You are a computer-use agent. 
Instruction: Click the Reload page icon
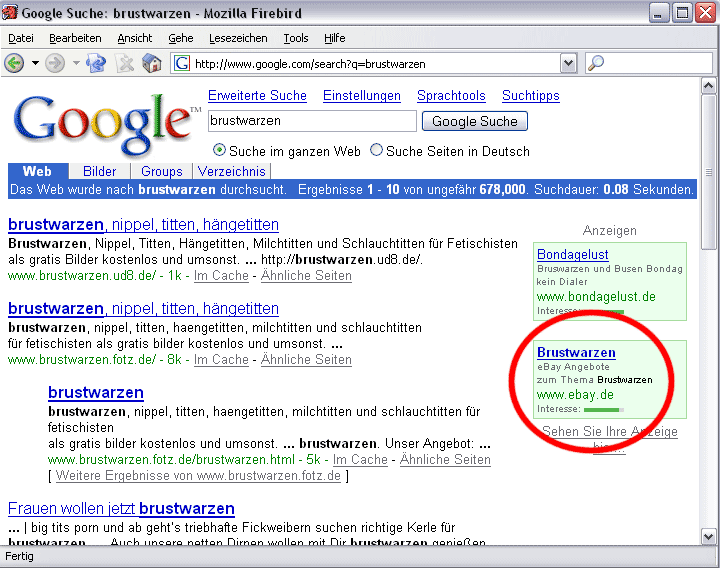96,63
